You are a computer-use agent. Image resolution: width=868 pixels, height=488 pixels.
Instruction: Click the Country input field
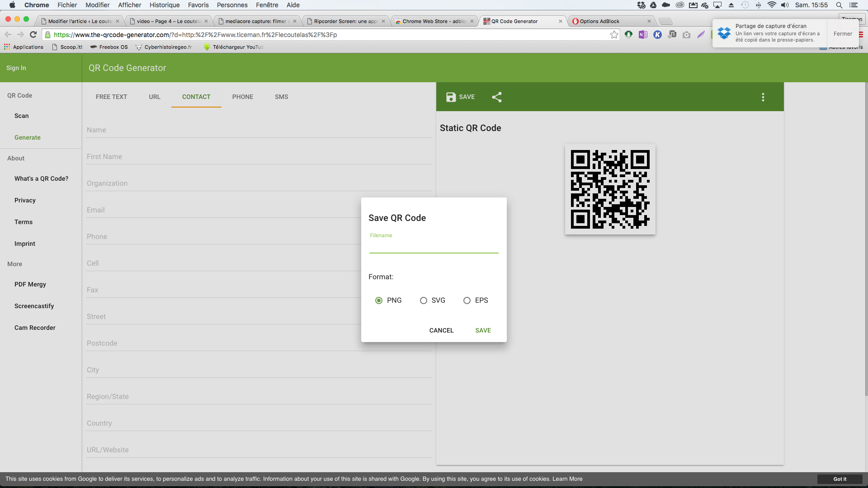point(259,423)
